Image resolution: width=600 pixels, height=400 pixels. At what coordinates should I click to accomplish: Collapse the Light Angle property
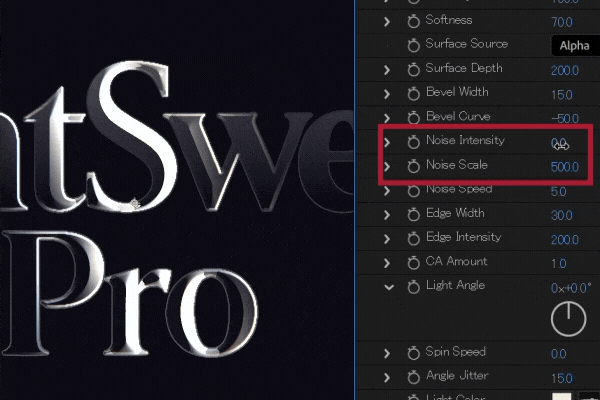point(388,286)
